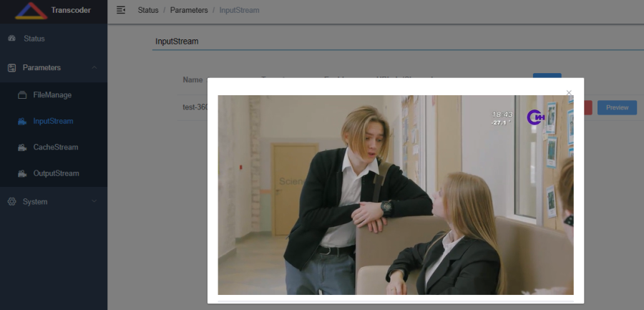Click the FileManage folder icon

click(x=22, y=95)
